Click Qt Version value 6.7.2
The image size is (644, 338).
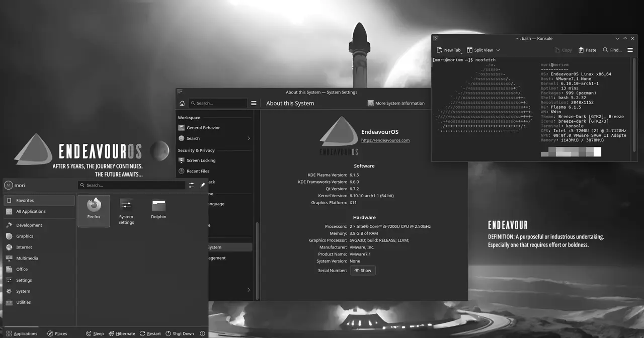[354, 189]
